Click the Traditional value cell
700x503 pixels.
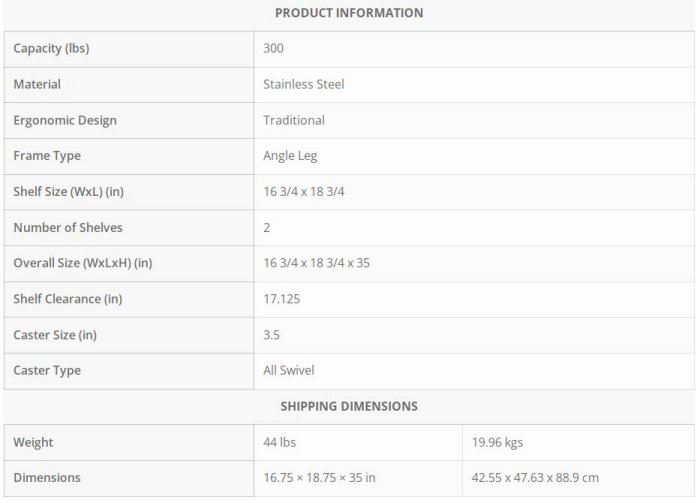coord(294,121)
